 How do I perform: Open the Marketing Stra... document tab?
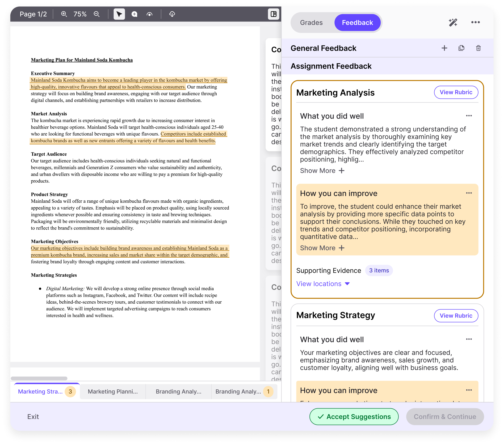(47, 391)
